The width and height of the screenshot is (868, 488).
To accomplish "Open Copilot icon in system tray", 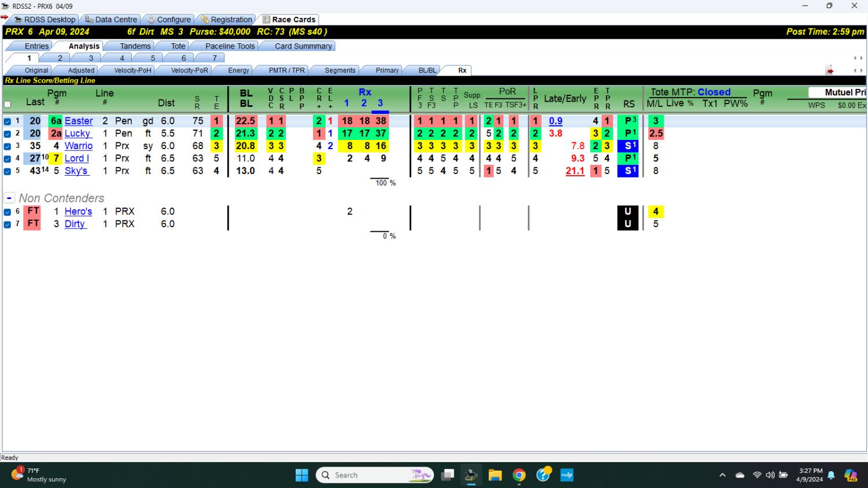I will click(x=851, y=475).
